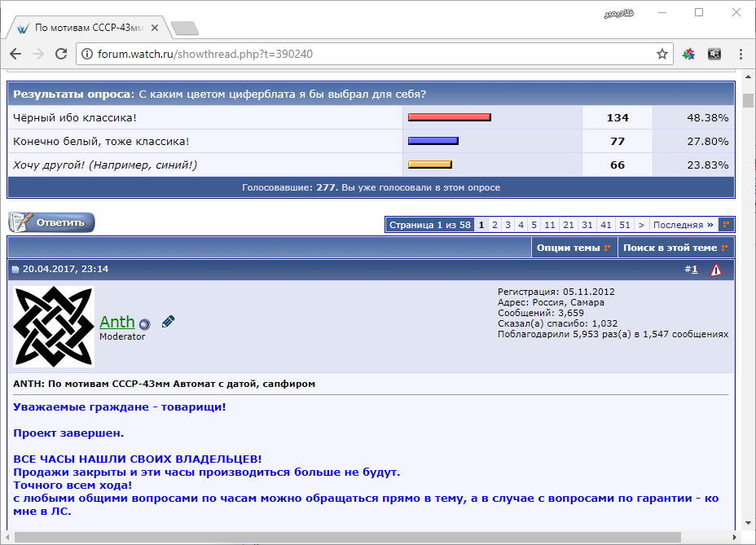Open a new browser tab
The image size is (756, 545).
coord(185,29)
